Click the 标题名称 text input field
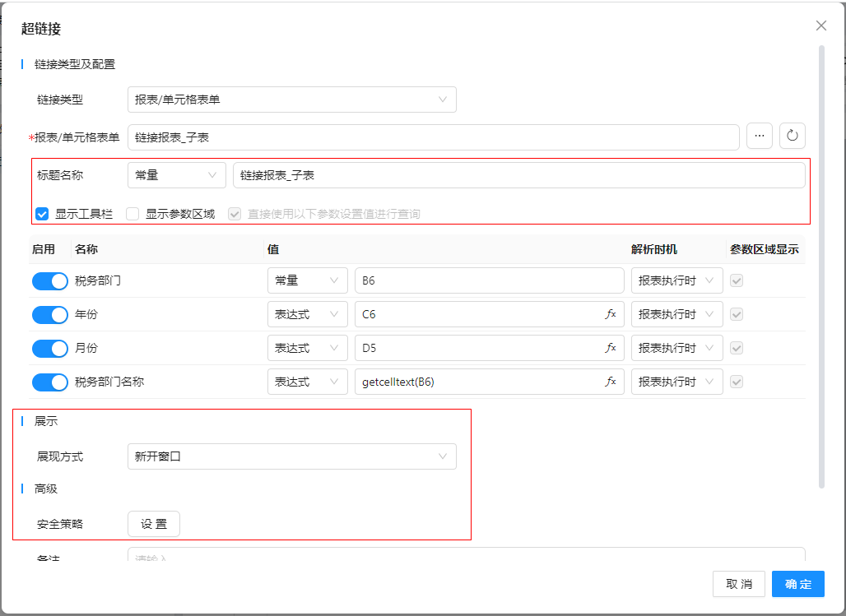The image size is (846, 616). point(518,175)
